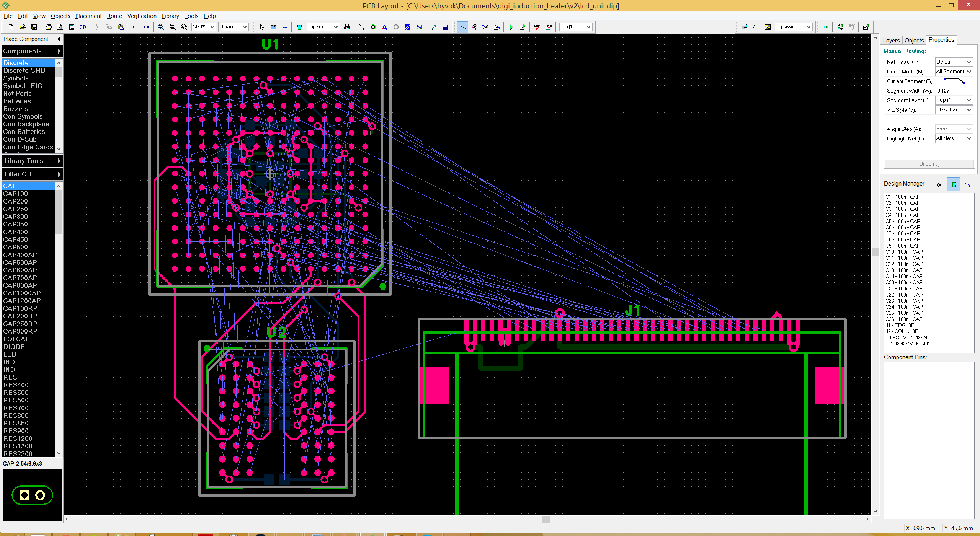Click the Set Origin plus icon
Image resolution: width=980 pixels, height=536 pixels.
[x=284, y=27]
